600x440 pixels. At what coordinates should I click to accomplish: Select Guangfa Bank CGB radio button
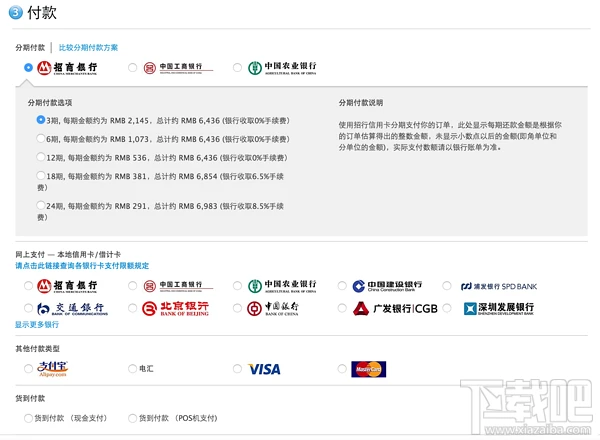[342, 308]
